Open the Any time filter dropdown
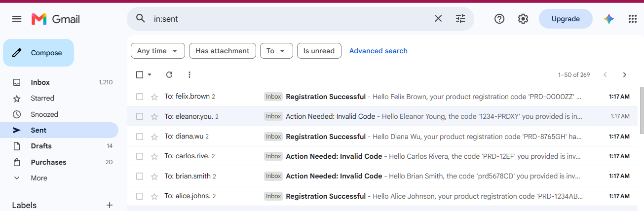Image resolution: width=644 pixels, height=211 pixels. [x=158, y=51]
